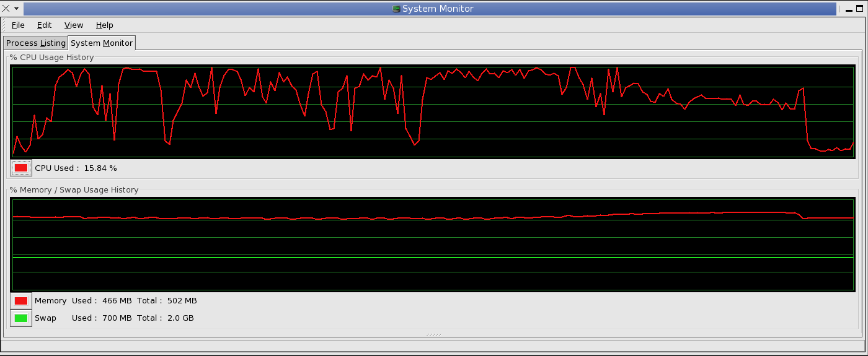Change the CPU Used graph color swatch
This screenshot has height=356, width=868.
coord(21,168)
